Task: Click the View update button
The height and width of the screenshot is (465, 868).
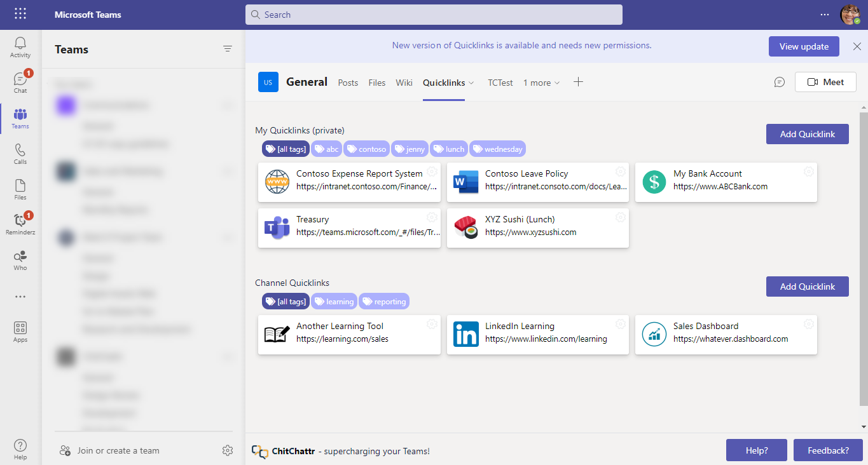Action: tap(804, 46)
